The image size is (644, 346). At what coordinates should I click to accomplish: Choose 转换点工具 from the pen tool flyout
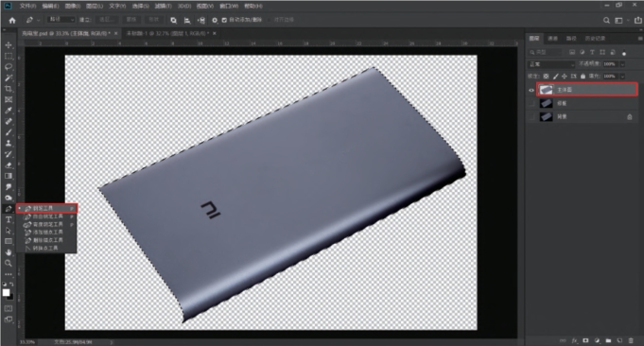pos(45,249)
